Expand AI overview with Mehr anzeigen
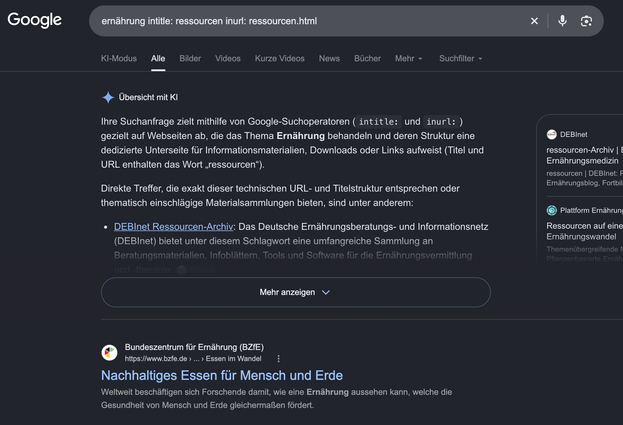623x425 pixels. pyautogui.click(x=296, y=292)
